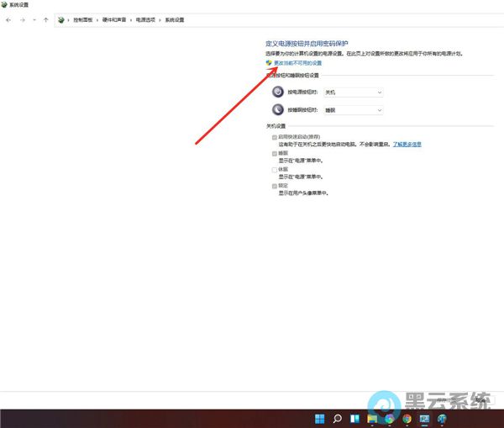
Task: Click 更改当前不可用的设置 link
Action: click(297, 63)
